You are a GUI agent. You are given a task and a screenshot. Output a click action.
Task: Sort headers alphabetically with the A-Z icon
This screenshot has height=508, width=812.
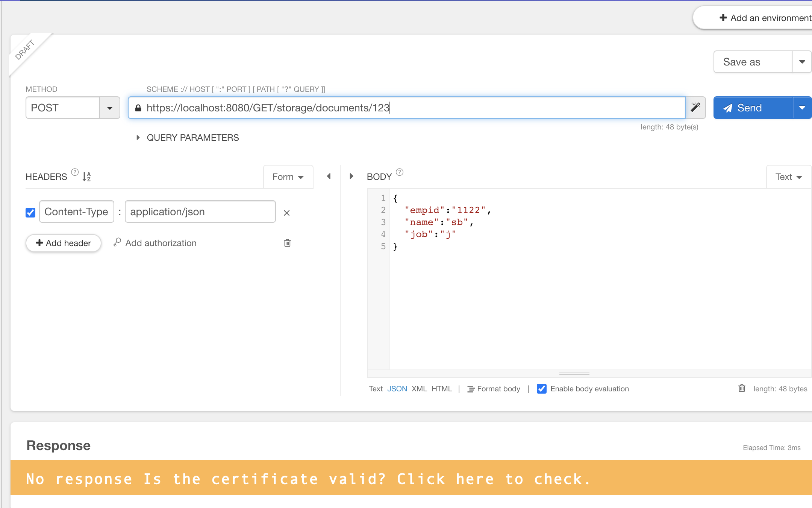click(x=87, y=176)
